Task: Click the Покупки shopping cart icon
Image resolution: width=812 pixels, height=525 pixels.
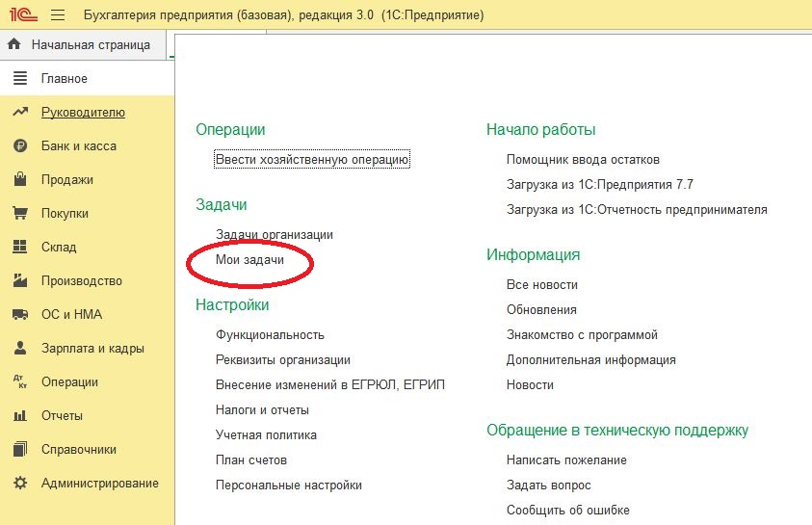Action: tap(20, 213)
